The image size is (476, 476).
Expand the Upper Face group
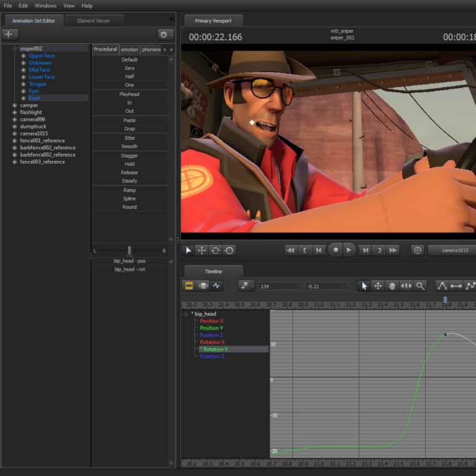[23, 56]
